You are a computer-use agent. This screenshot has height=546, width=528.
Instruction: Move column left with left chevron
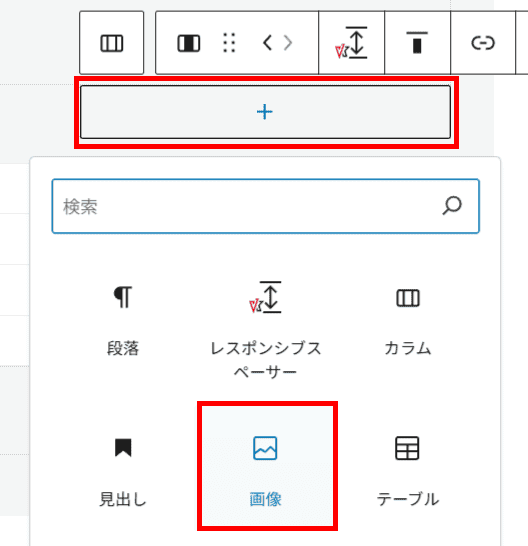[267, 43]
